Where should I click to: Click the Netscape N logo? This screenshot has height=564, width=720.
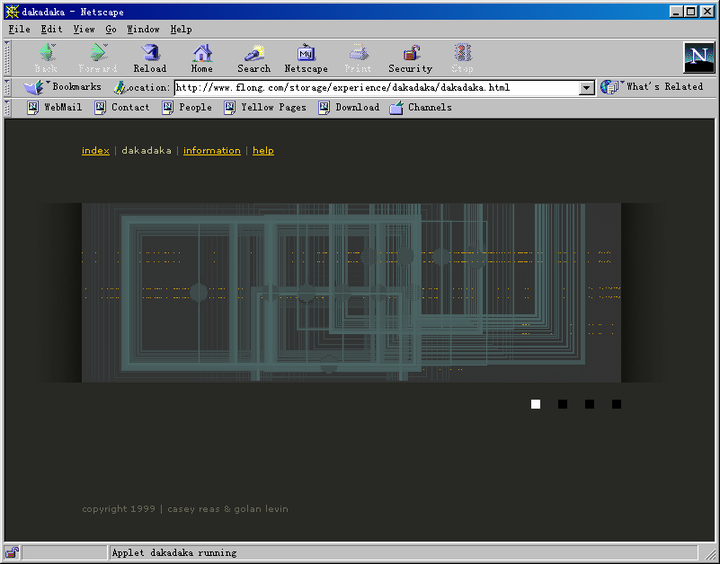click(x=699, y=57)
